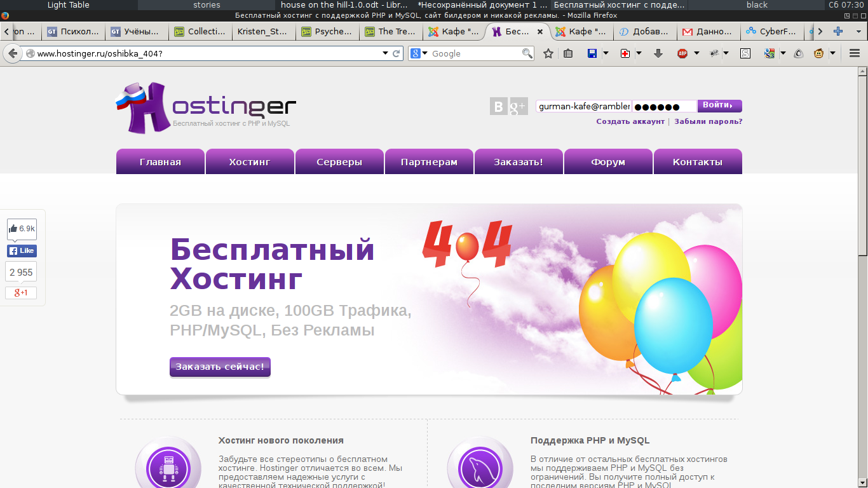Click the Downloads arrow icon
The image size is (868, 488).
click(658, 53)
